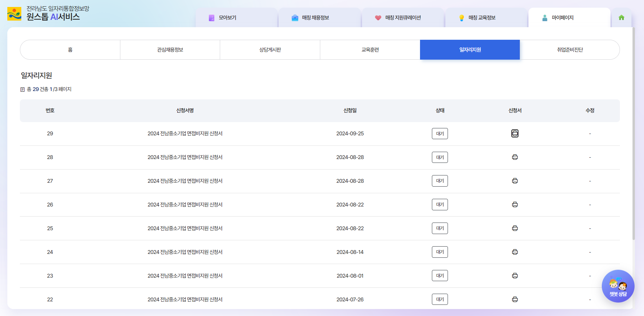Click 대기 status button in row 29
This screenshot has width=644, height=316.
coord(440,134)
